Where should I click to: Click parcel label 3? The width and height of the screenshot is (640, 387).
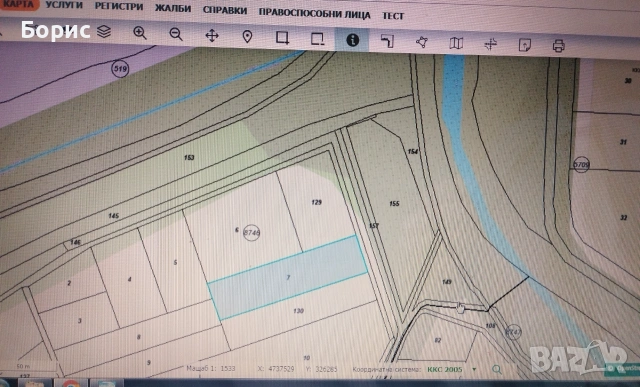pyautogui.click(x=80, y=320)
